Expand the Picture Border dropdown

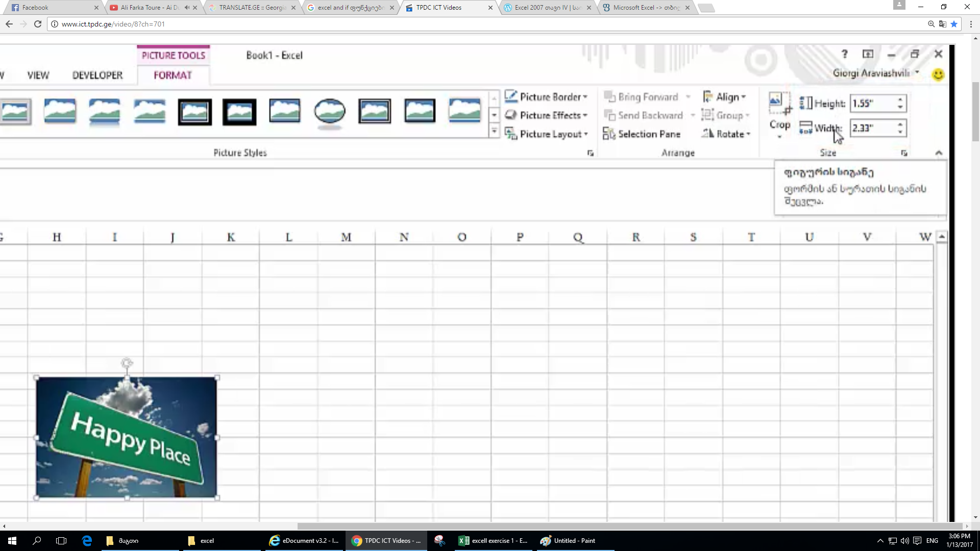[585, 97]
